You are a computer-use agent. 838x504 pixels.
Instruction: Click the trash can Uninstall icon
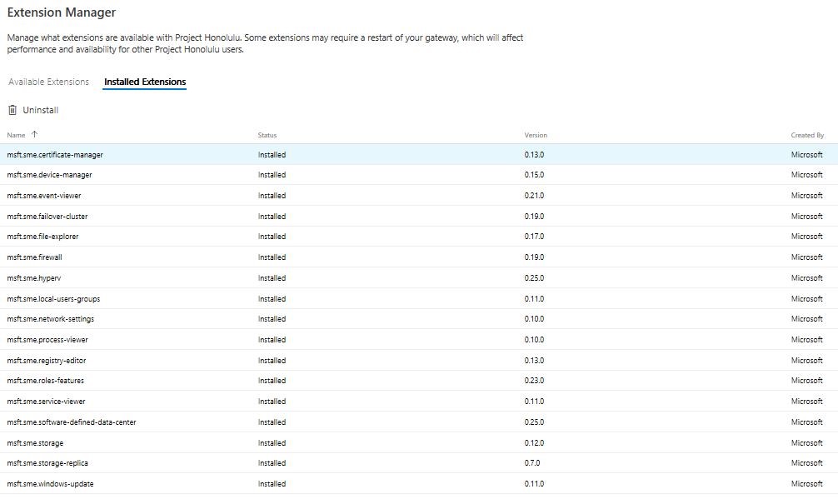click(12, 110)
